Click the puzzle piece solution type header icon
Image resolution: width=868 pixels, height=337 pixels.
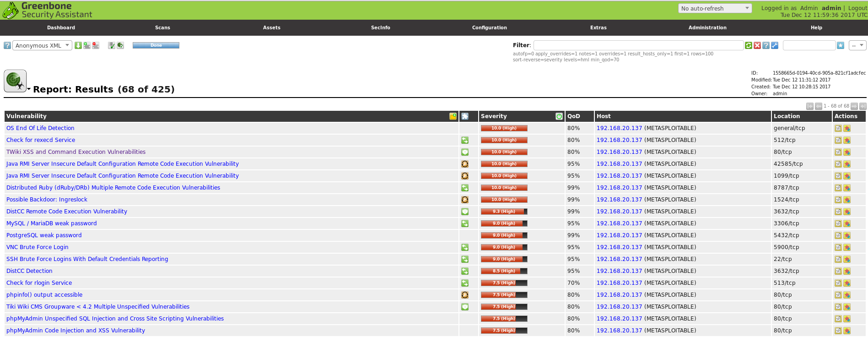pos(465,116)
